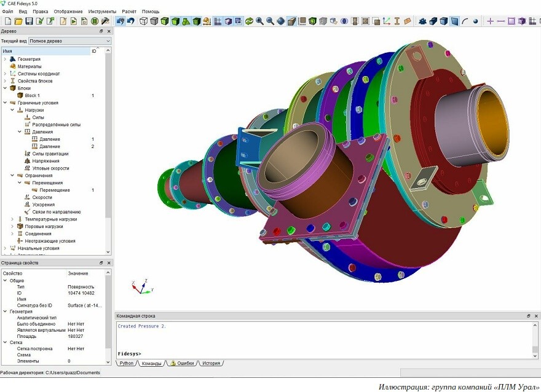Screen dimensions: 541x392
Task: Expand the Температурные нагрузки tree node
Action: coord(12,219)
